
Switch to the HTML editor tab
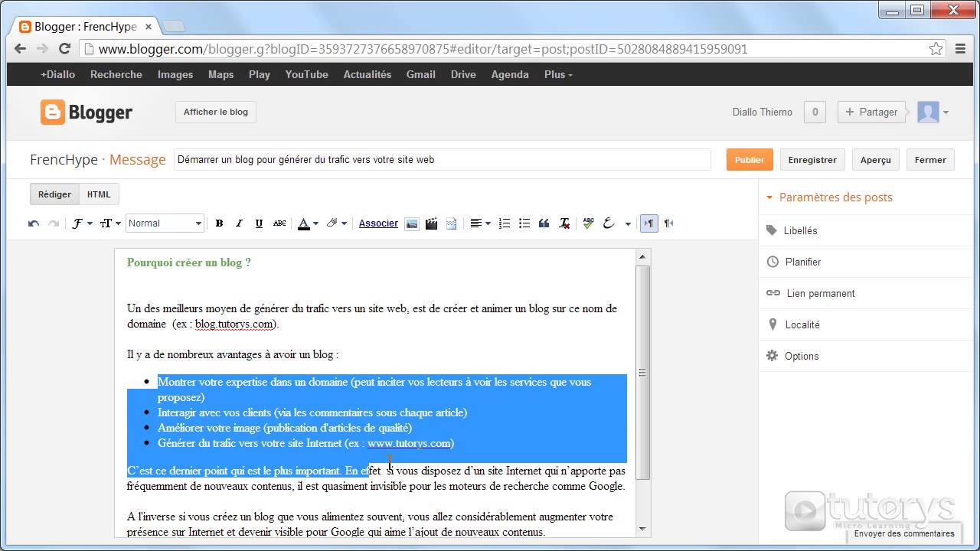pyautogui.click(x=99, y=194)
